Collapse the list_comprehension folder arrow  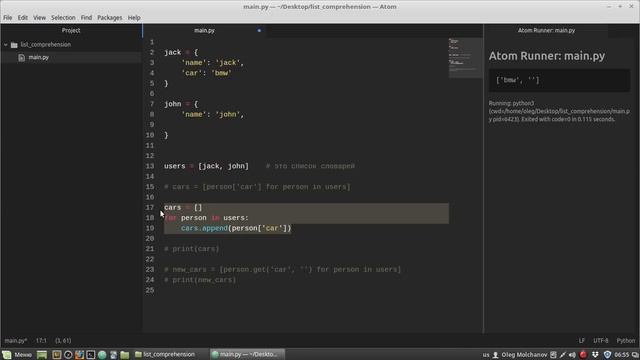pyautogui.click(x=6, y=45)
